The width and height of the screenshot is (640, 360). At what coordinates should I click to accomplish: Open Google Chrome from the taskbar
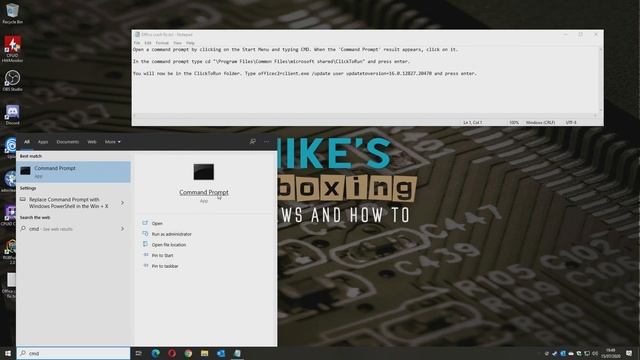click(188, 353)
